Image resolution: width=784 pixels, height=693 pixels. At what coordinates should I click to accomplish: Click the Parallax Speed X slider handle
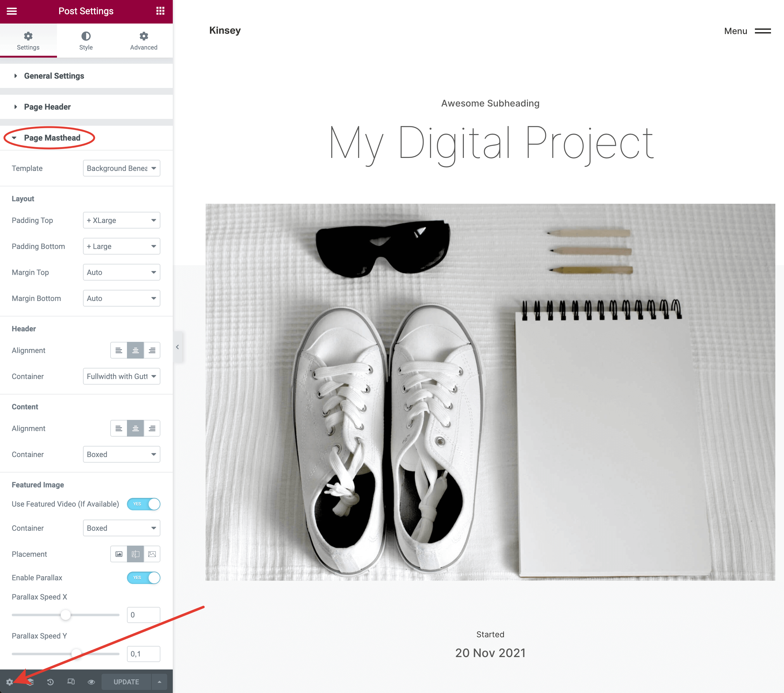(x=66, y=615)
